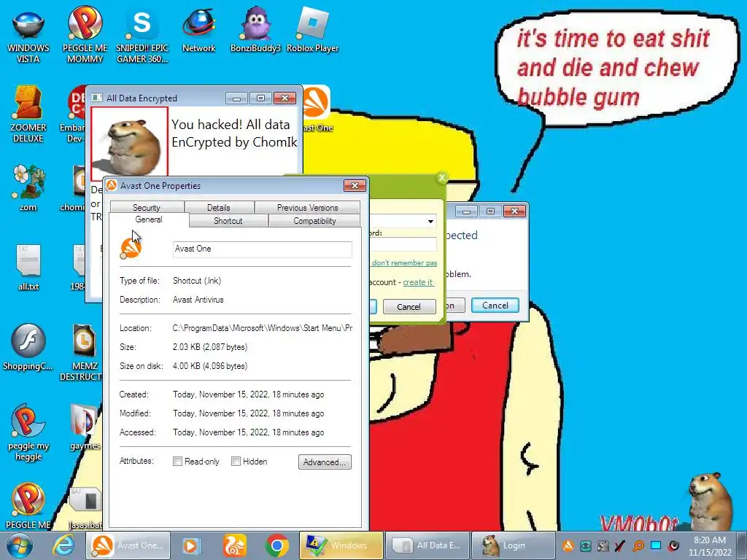Click the Avast One name field
This screenshot has height=560, width=747.
point(263,249)
